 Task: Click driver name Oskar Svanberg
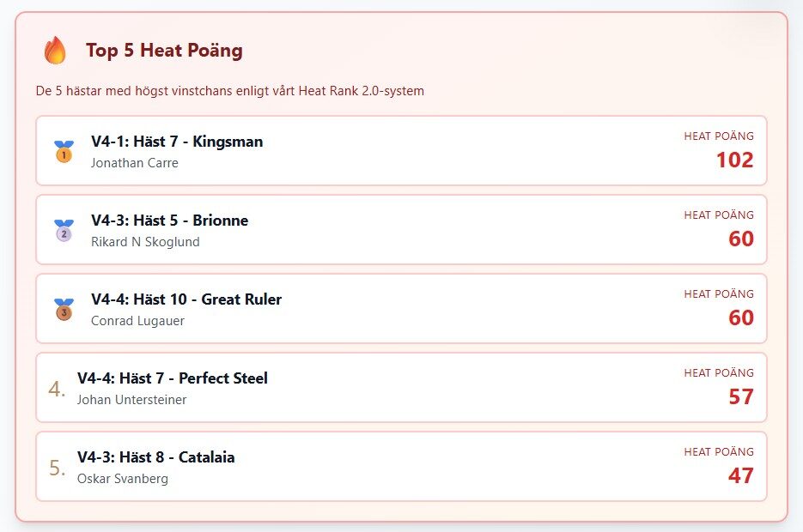tap(122, 479)
